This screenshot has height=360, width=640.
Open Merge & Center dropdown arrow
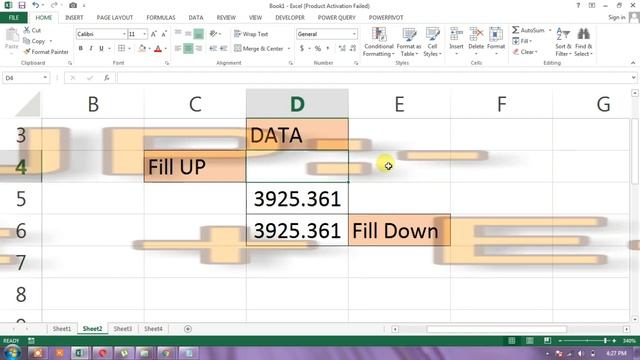click(x=289, y=49)
